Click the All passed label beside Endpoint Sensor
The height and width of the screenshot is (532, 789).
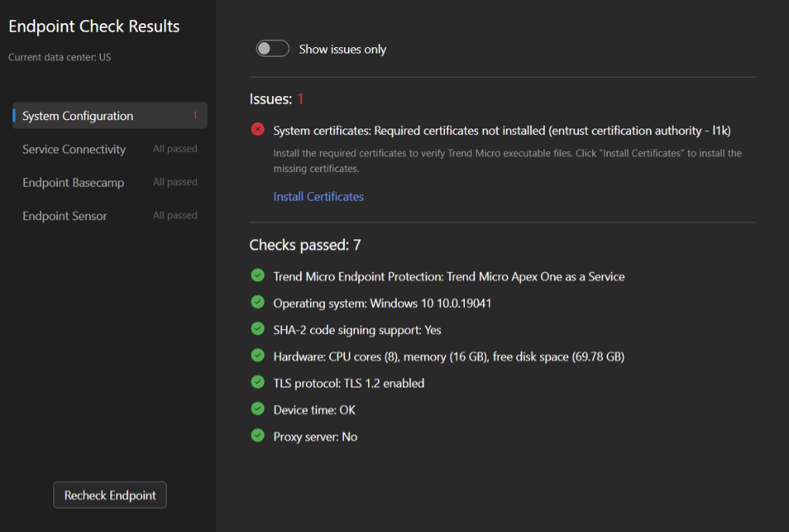174,215
